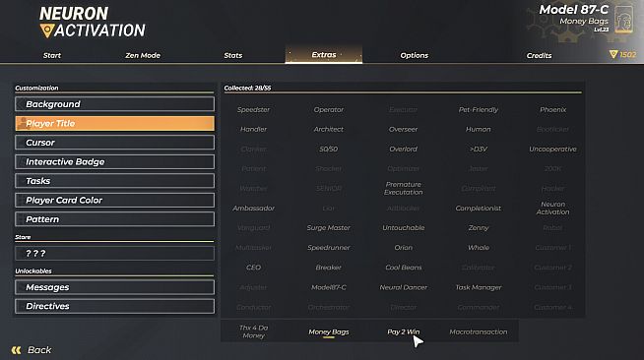Click the currency token icon showing 1502
This screenshot has height=360, width=644.
pos(613,54)
